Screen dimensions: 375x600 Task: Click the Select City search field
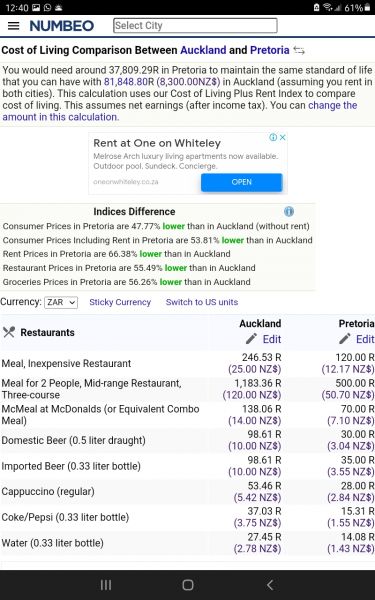pos(195,26)
